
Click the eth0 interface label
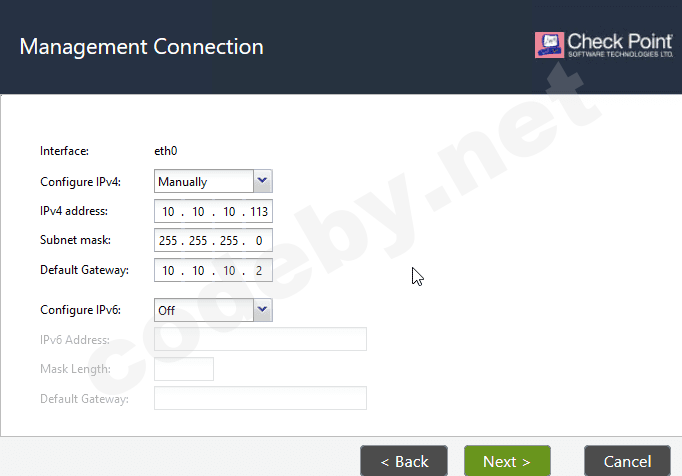166,151
